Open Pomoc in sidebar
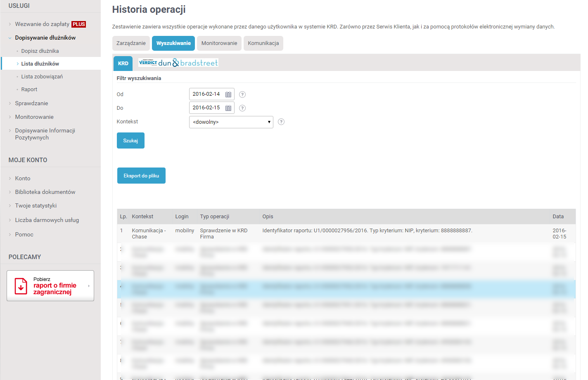The height and width of the screenshot is (380, 588). [24, 234]
